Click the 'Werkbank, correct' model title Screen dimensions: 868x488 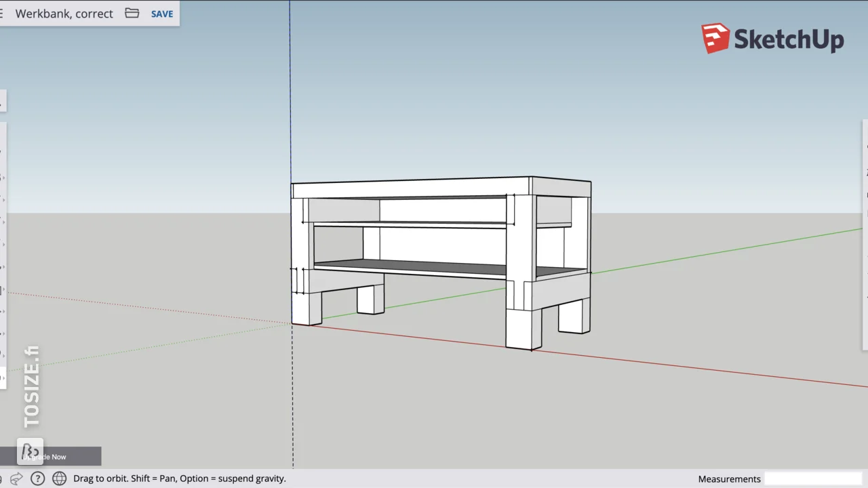[x=64, y=14]
